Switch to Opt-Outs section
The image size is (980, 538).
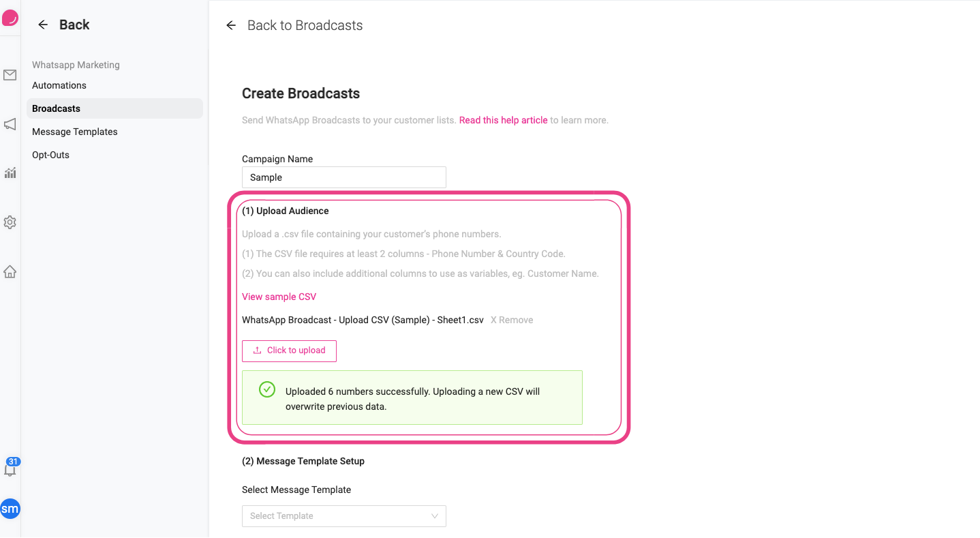point(50,154)
